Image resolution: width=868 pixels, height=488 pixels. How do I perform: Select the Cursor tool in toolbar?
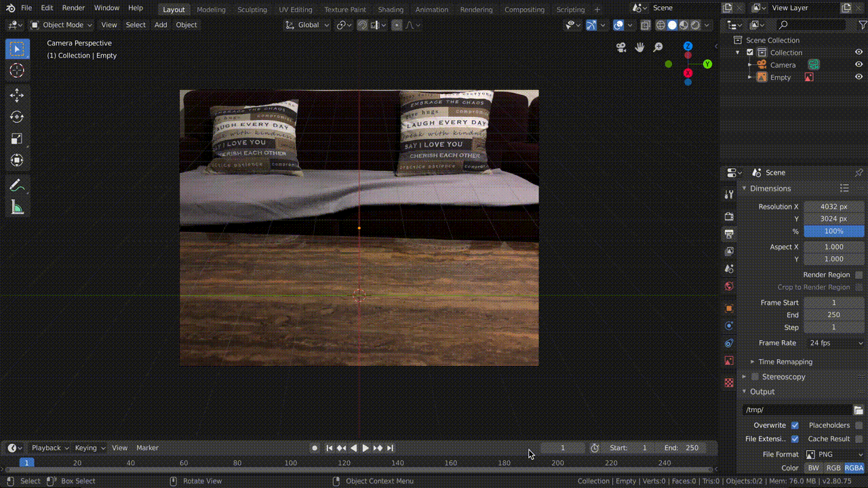coord(17,70)
